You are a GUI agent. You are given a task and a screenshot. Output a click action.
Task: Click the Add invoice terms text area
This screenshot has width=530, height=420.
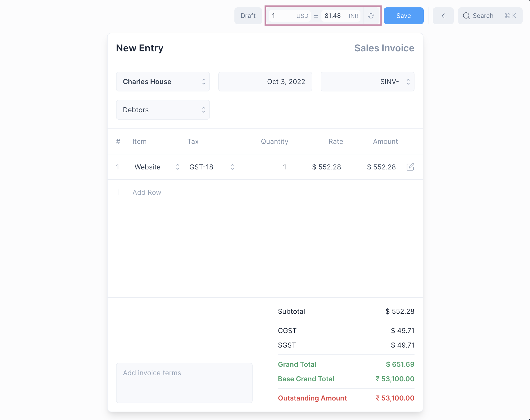pos(184,383)
